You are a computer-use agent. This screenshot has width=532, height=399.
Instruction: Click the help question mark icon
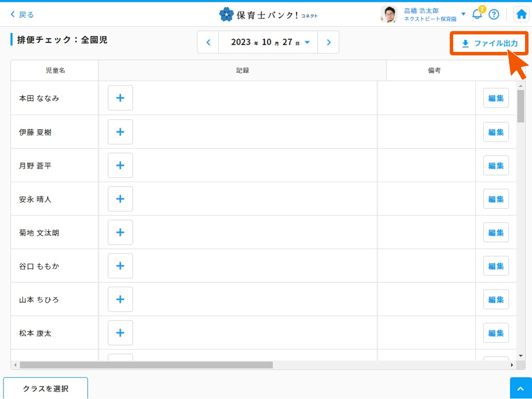click(x=494, y=14)
